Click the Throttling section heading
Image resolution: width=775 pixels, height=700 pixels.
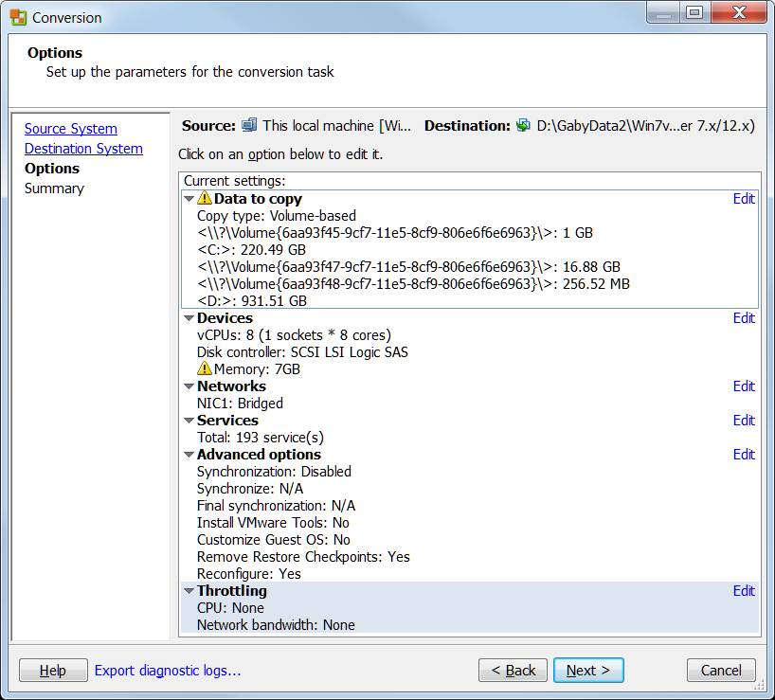pyautogui.click(x=232, y=591)
